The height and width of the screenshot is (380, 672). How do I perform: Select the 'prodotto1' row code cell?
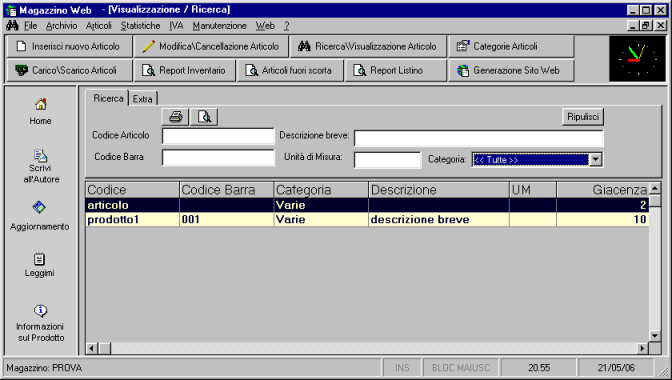click(x=132, y=219)
